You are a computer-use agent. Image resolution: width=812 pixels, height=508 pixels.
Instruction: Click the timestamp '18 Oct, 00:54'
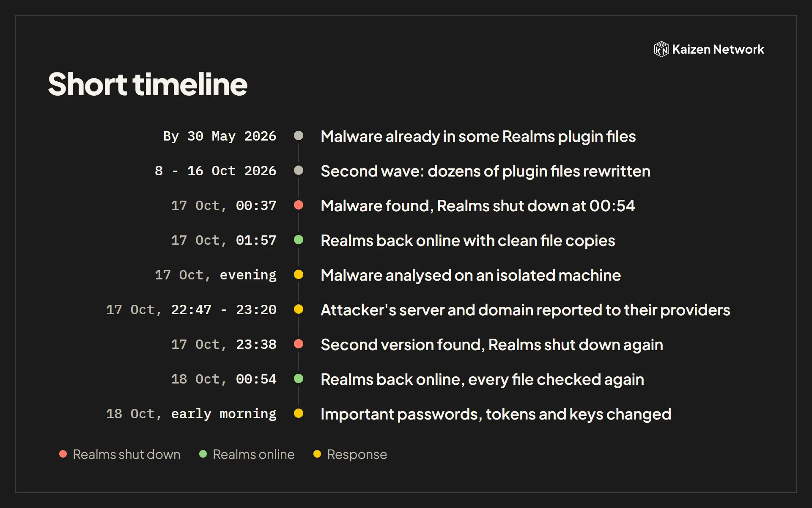click(x=224, y=379)
